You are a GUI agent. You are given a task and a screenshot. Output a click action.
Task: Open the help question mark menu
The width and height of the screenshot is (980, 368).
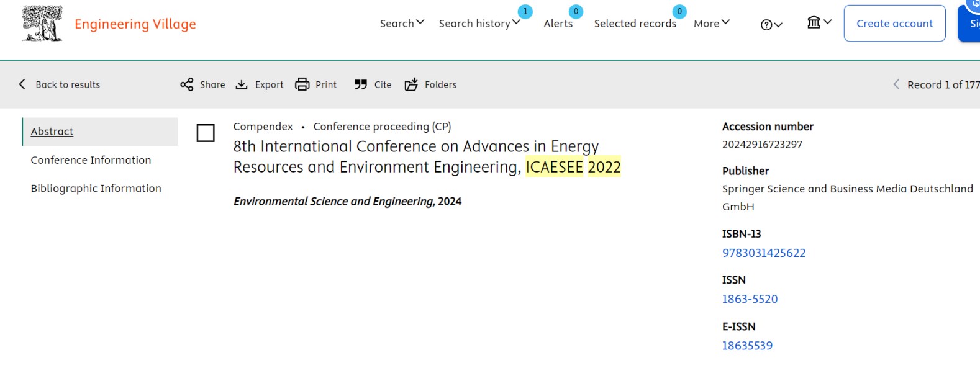coord(771,25)
